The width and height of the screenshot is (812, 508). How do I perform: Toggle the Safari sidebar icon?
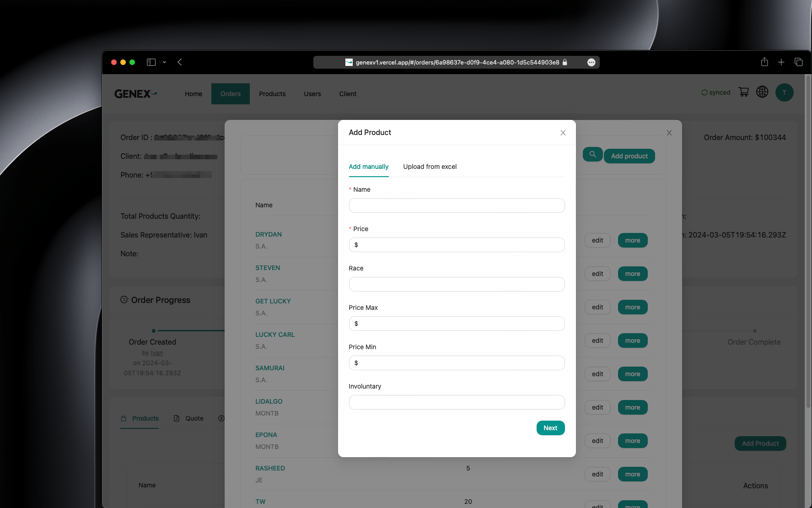[151, 62]
